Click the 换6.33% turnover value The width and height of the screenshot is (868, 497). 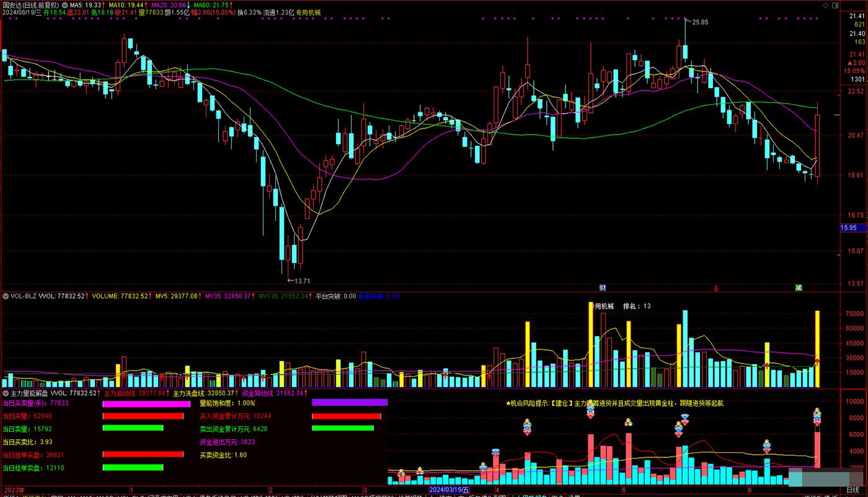[x=250, y=12]
